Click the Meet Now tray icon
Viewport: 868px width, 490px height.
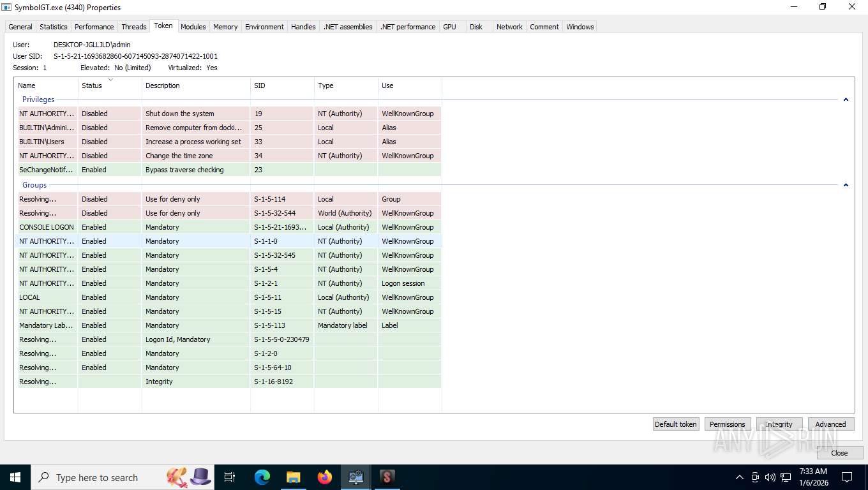(755, 477)
